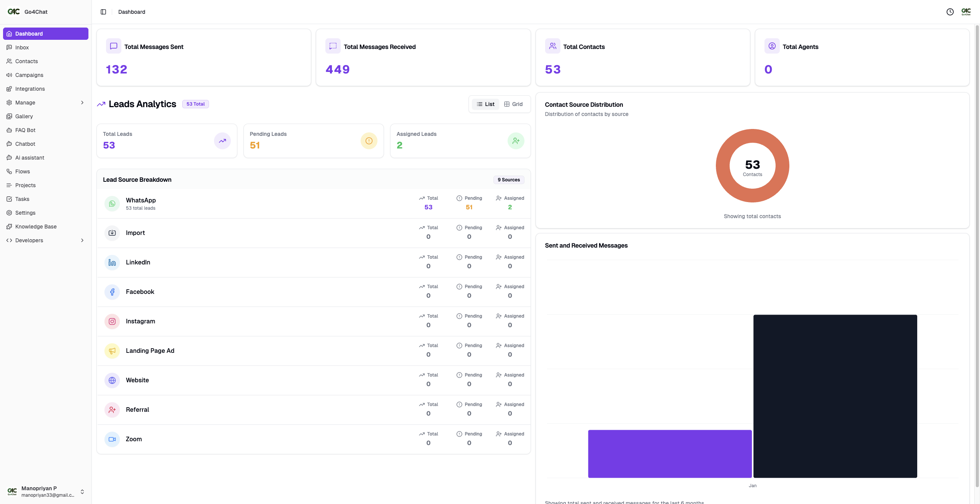
Task: Select the LinkedIn lead source icon
Action: point(112,263)
